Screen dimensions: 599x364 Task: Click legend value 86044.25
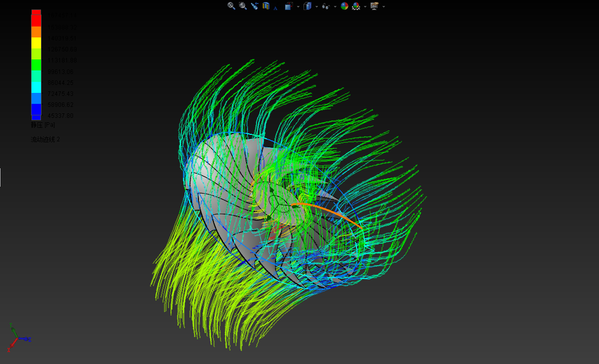pos(60,83)
